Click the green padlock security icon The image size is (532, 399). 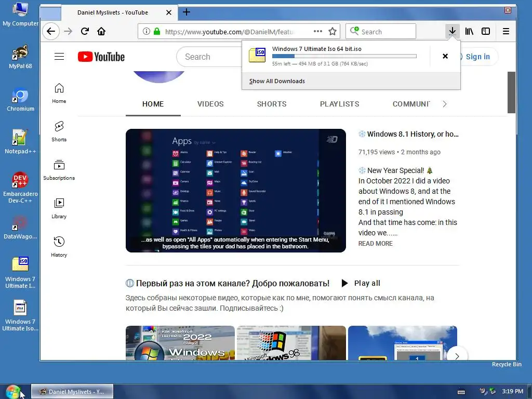tap(157, 32)
